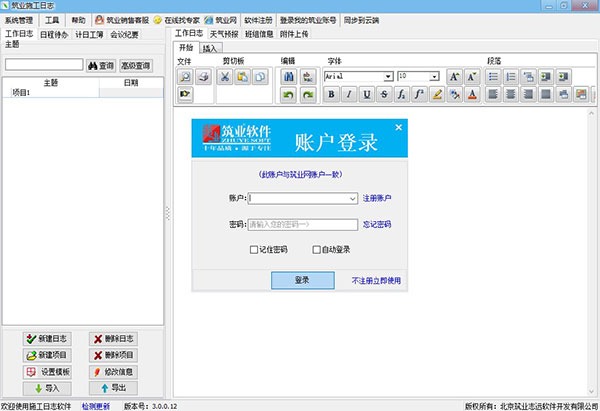Viewport: 600px width, 411px height.
Task: Click the 导出 export button
Action: (113, 388)
